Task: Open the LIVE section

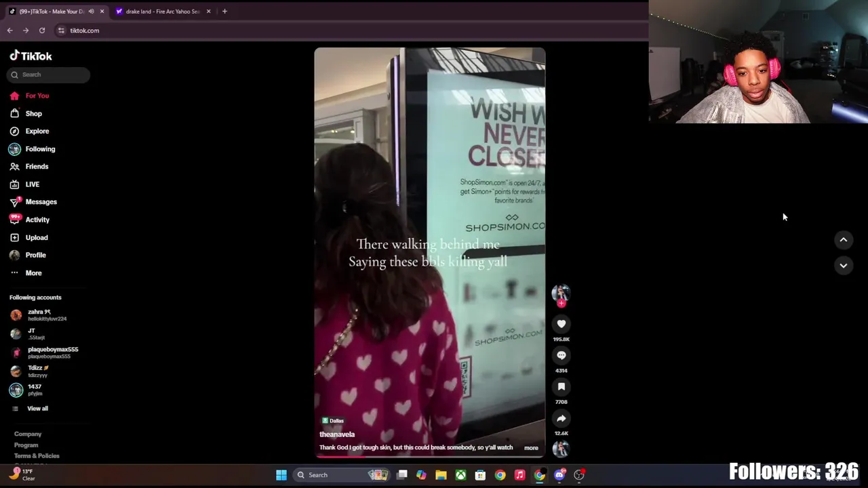Action: tap(24, 184)
